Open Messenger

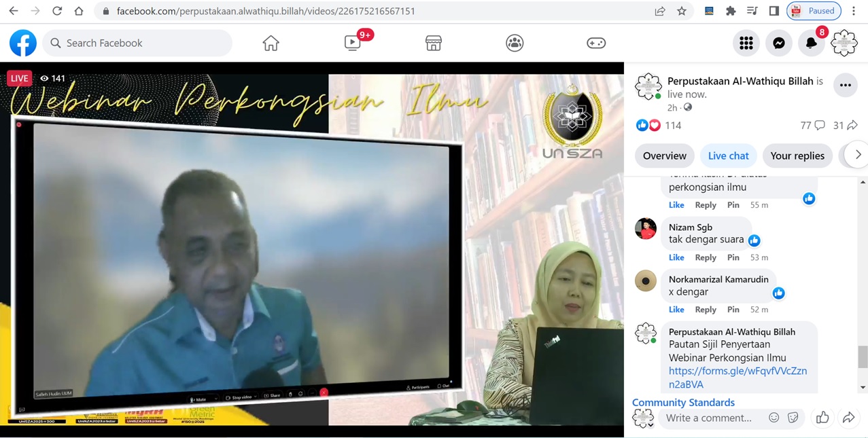click(x=779, y=43)
